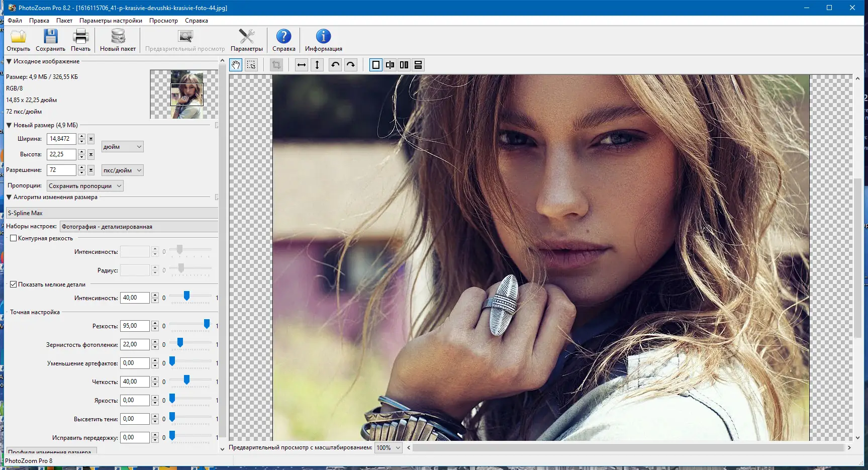Collapse the Новый размер section
Screen dimensions: 868x470
[x=9, y=125]
